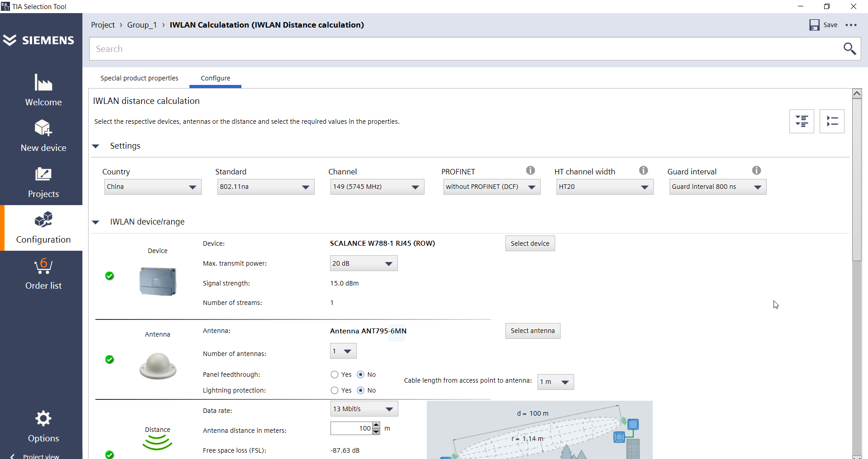Click the Select device button
868x459 pixels.
530,244
